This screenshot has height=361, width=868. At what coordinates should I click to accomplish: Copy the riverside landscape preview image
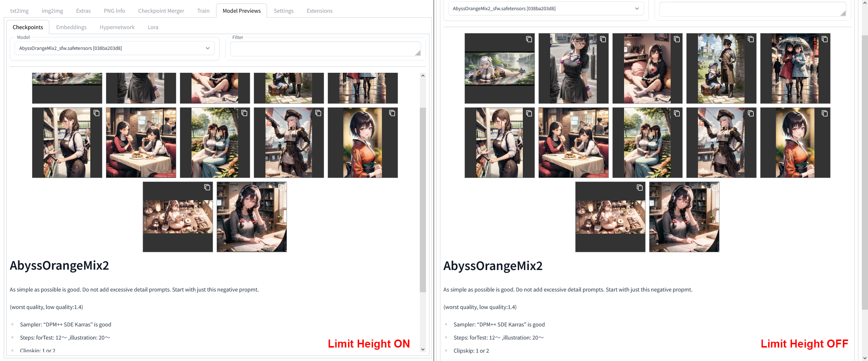(x=529, y=39)
